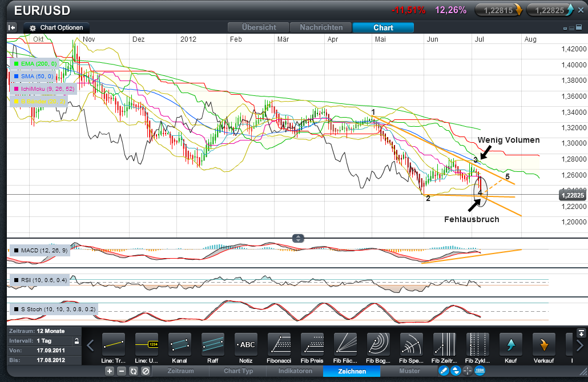Click the -11,51% change value

[408, 10]
